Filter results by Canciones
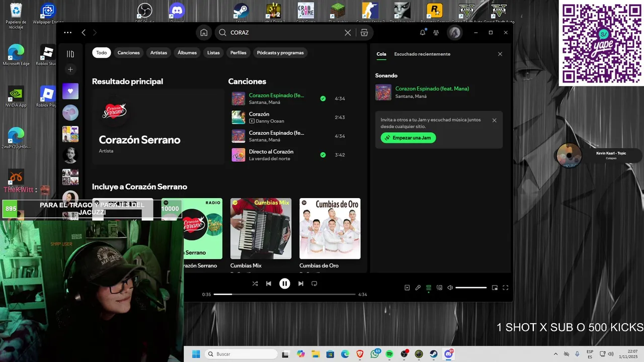Screen dimensions: 644x362 (129, 53)
